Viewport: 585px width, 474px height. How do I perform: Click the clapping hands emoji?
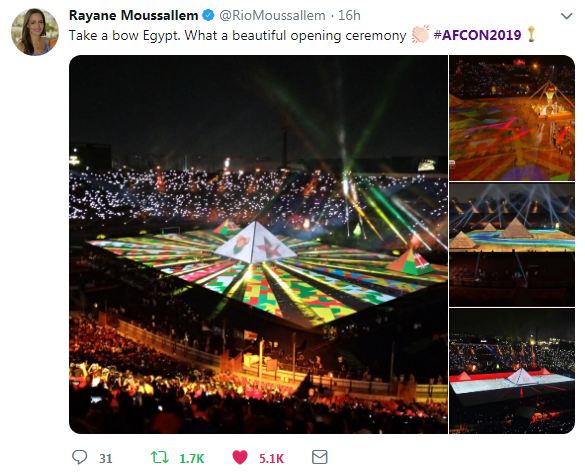pos(420,35)
